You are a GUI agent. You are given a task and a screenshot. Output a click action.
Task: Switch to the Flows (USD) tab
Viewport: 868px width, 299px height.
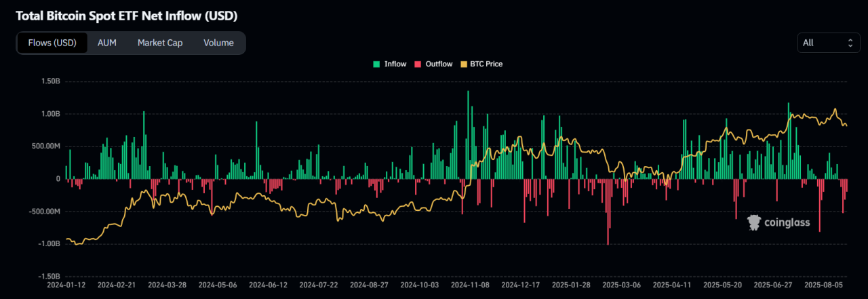tap(52, 43)
